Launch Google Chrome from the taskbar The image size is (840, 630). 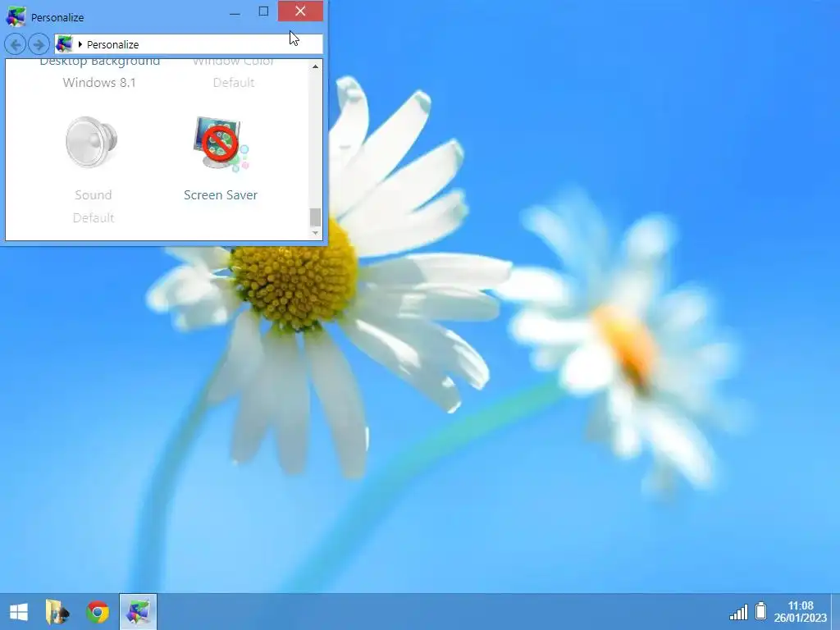click(x=98, y=612)
